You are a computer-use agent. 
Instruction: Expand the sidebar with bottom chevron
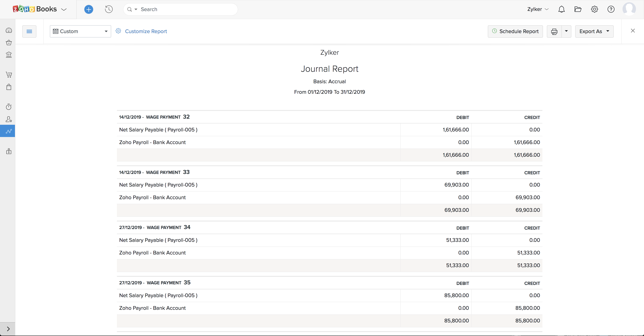pos(8,329)
